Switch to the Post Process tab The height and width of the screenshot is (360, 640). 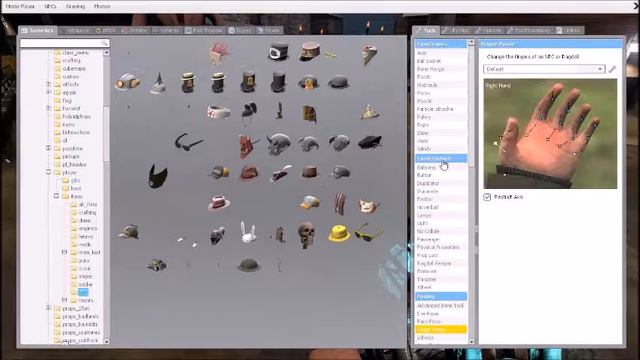(204, 30)
